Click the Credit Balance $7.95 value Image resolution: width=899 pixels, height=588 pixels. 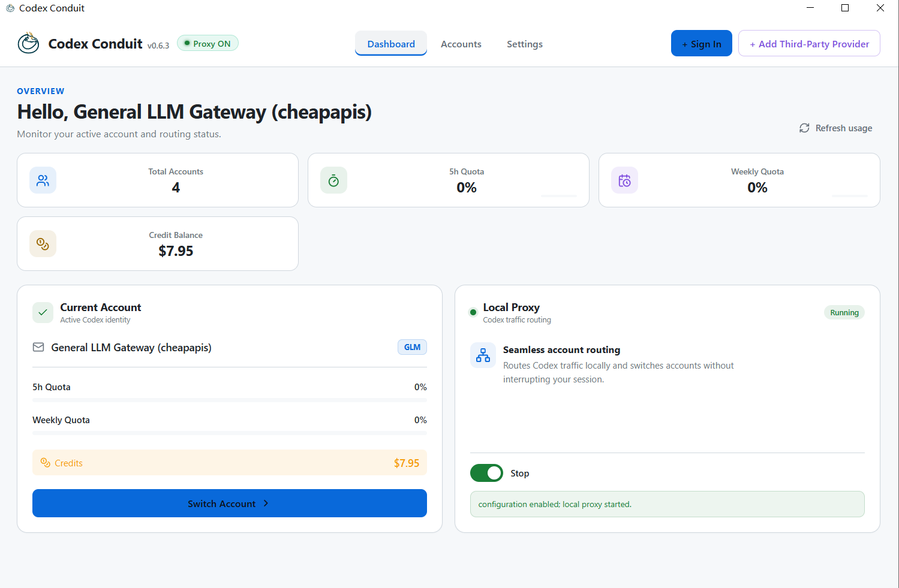click(x=176, y=251)
